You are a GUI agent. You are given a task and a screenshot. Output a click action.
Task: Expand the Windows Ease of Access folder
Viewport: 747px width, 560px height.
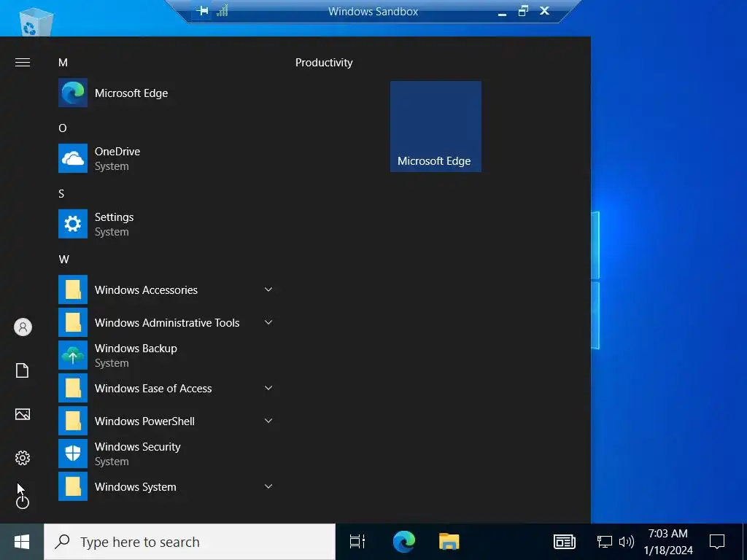(167, 388)
